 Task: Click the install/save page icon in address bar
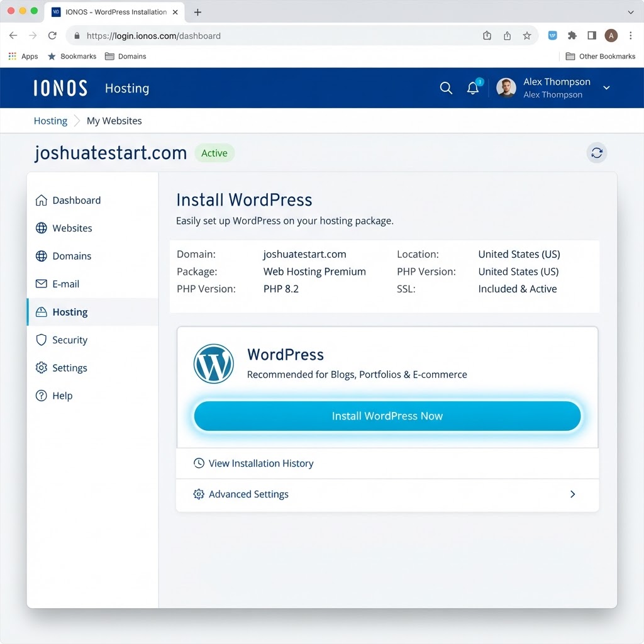[487, 36]
